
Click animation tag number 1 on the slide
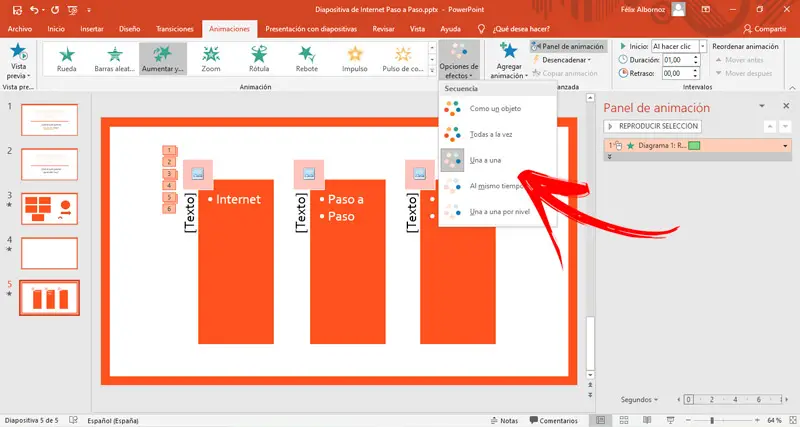pyautogui.click(x=170, y=150)
